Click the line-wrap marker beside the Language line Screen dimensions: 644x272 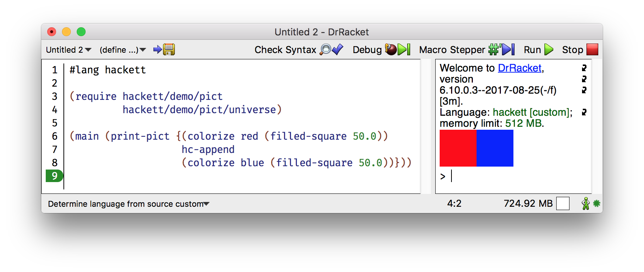coord(584,112)
